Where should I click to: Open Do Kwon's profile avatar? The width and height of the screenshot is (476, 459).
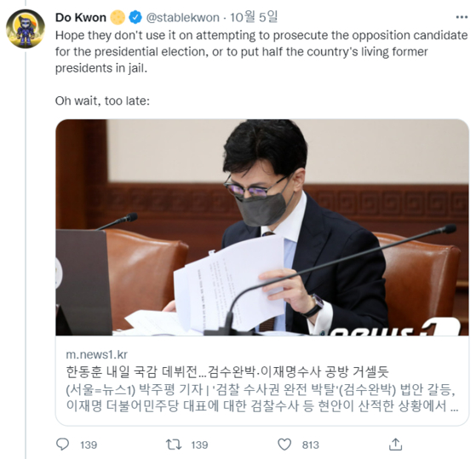pos(26,29)
